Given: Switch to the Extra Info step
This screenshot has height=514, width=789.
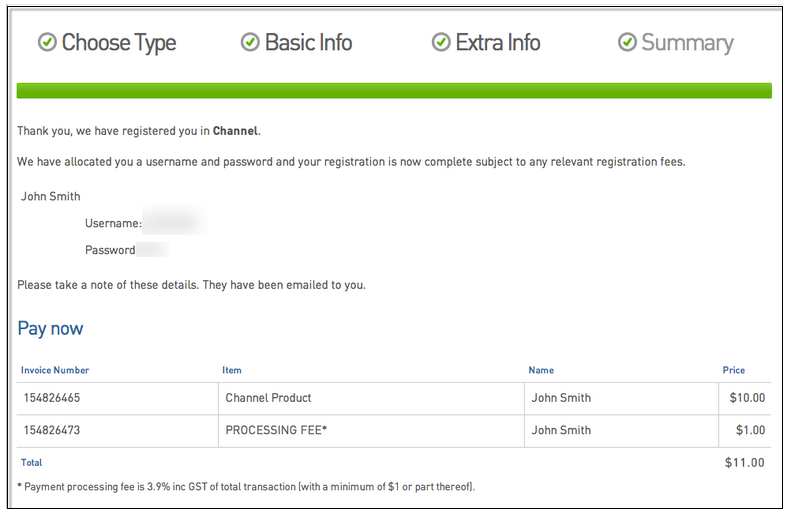Looking at the screenshot, I should pos(497,43).
